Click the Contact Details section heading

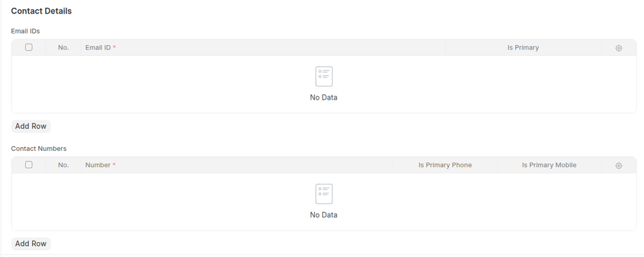pyautogui.click(x=41, y=11)
